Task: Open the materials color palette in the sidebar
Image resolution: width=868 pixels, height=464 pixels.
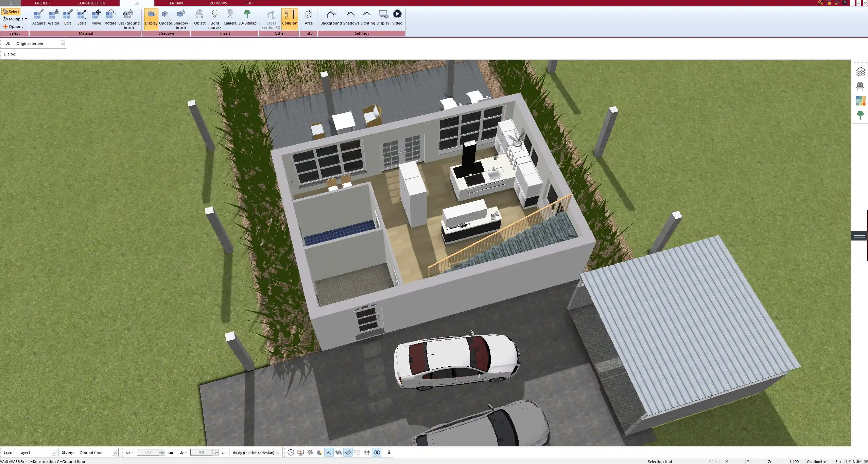Action: [x=861, y=100]
